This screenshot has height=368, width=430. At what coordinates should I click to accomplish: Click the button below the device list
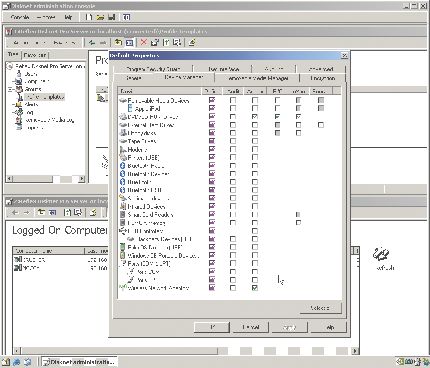(x=320, y=308)
